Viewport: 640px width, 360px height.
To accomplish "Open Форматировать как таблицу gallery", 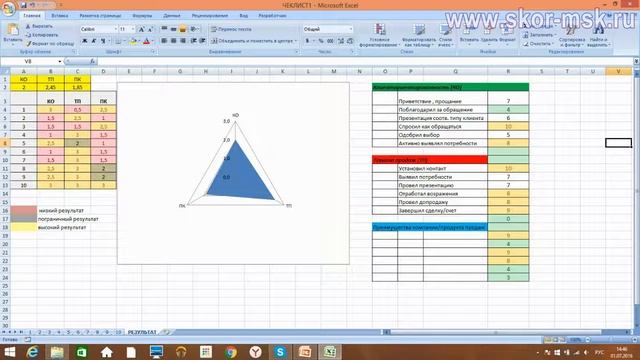I will click(419, 35).
